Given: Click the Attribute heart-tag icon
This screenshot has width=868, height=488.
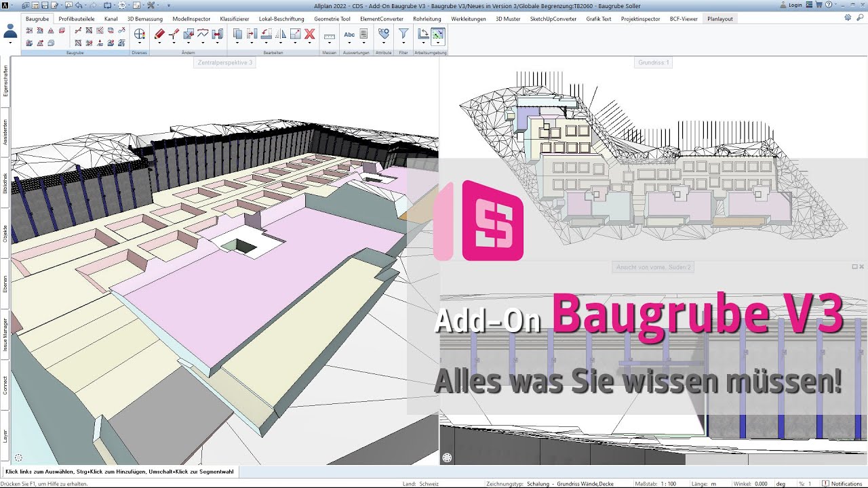Looking at the screenshot, I should pyautogui.click(x=384, y=33).
